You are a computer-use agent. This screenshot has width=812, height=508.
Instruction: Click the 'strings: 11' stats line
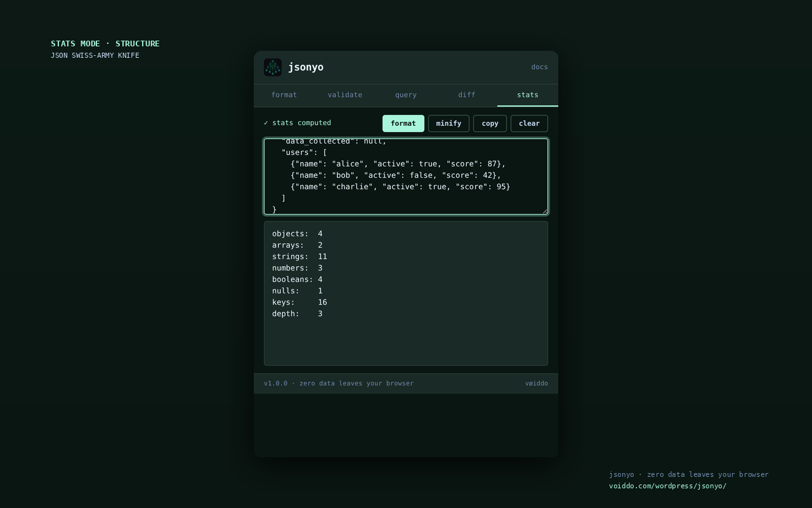click(299, 257)
